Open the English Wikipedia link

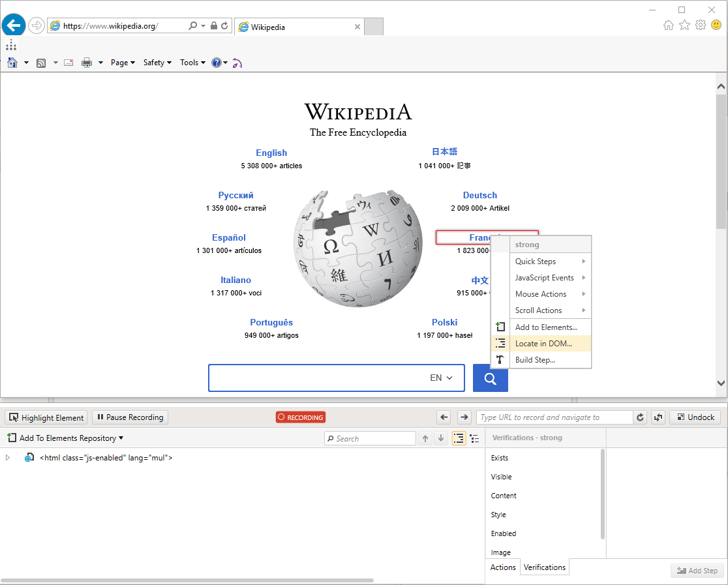pyautogui.click(x=271, y=153)
